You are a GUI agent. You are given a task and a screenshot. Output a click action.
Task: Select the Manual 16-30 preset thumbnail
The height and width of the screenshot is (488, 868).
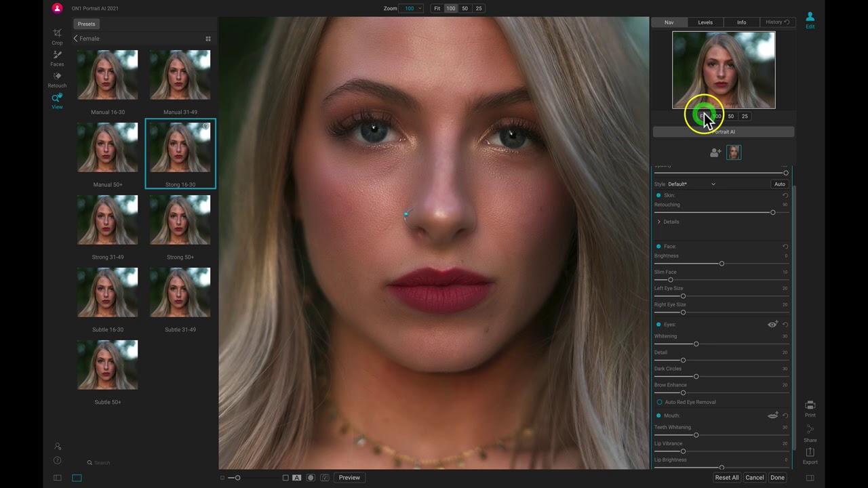click(107, 75)
